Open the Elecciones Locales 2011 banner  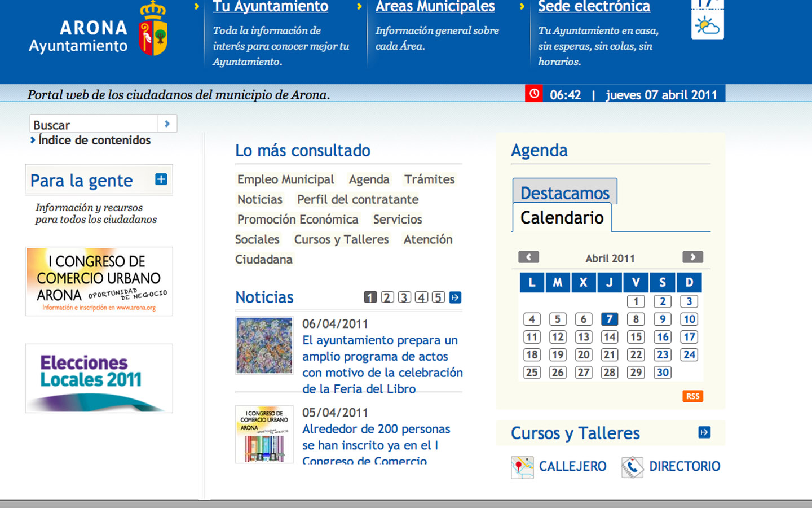tap(99, 378)
